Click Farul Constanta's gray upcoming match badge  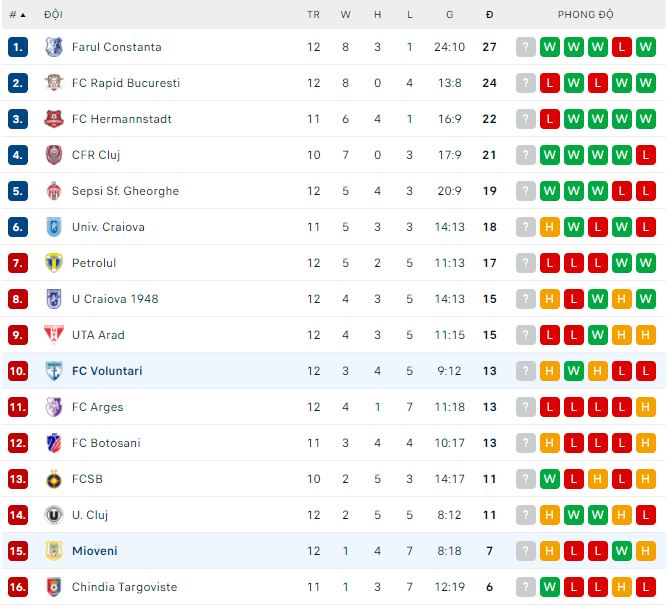pyautogui.click(x=526, y=47)
